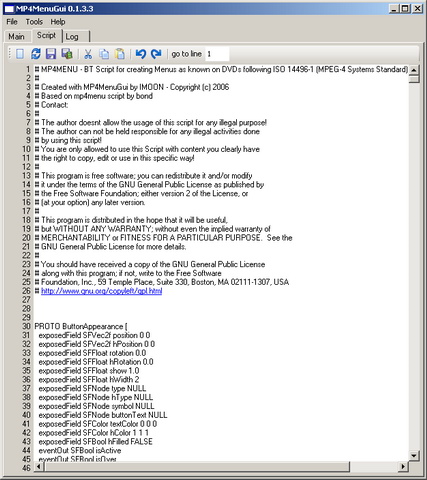
Task: Click the Refresh script icon
Action: [x=36, y=54]
